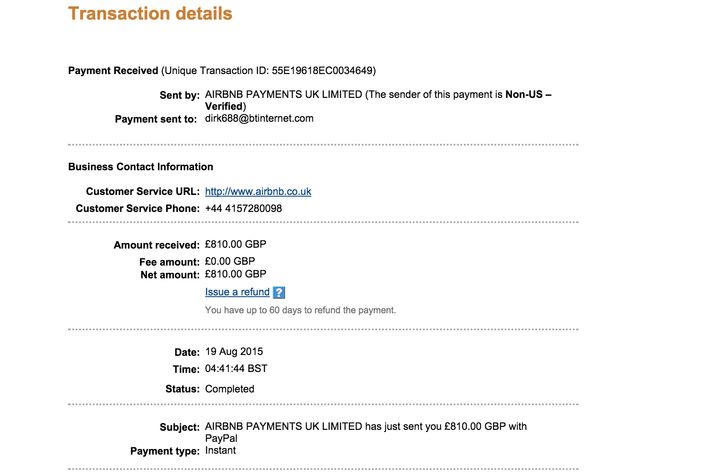Click the Non-US – Verified sender text
The width and height of the screenshot is (703, 475).
(378, 100)
